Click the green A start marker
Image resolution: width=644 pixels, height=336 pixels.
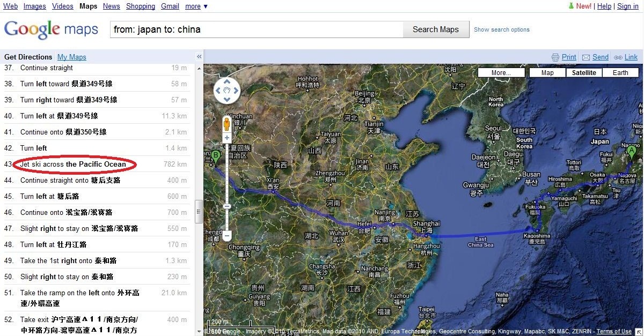tap(632, 153)
